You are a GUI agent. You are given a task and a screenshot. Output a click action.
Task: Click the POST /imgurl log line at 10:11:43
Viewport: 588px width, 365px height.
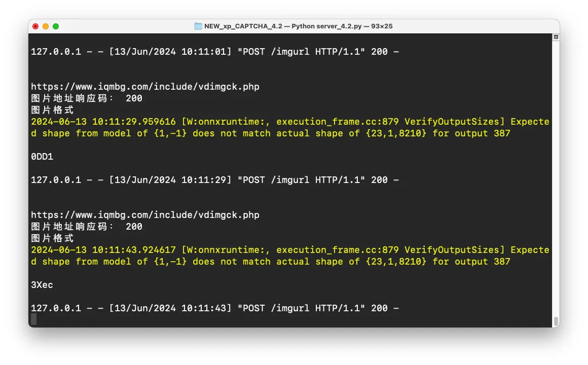pos(215,308)
